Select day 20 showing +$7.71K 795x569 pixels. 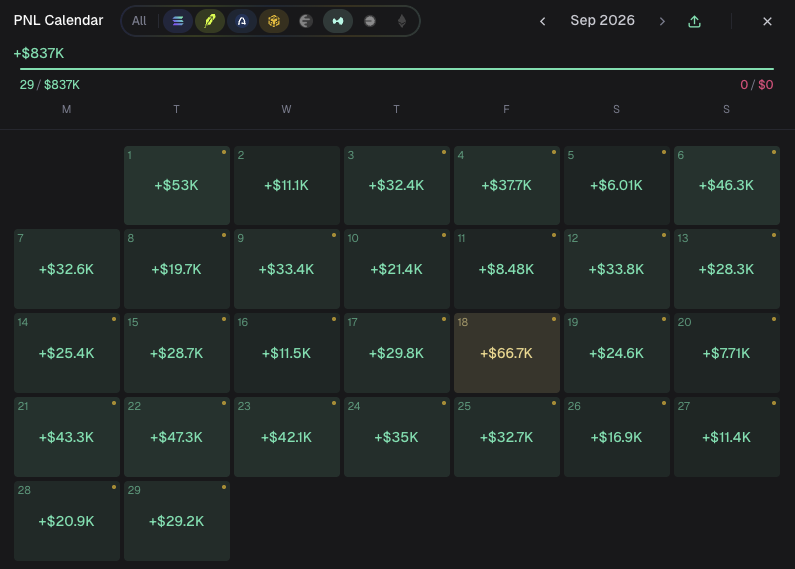click(727, 353)
